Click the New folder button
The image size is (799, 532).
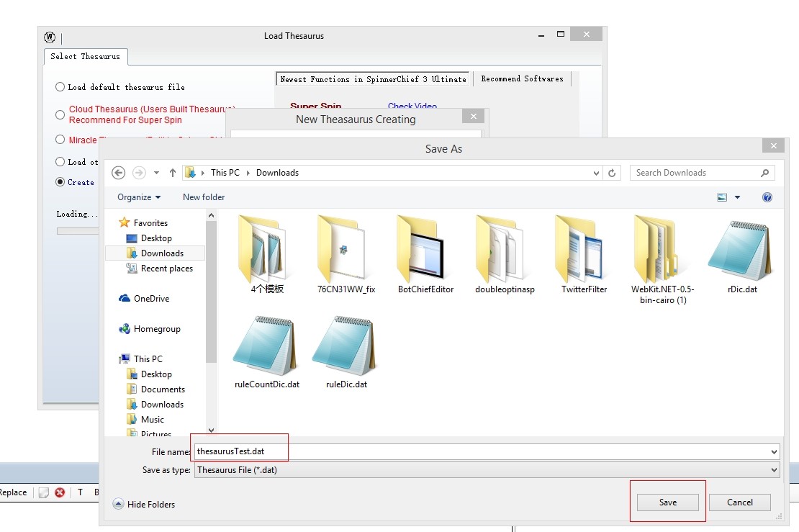[x=204, y=197]
